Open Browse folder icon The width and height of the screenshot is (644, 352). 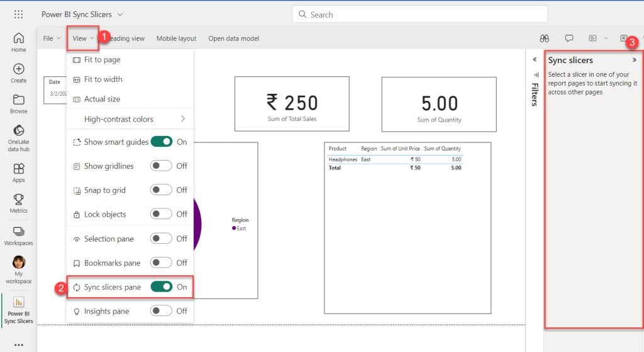click(x=18, y=99)
